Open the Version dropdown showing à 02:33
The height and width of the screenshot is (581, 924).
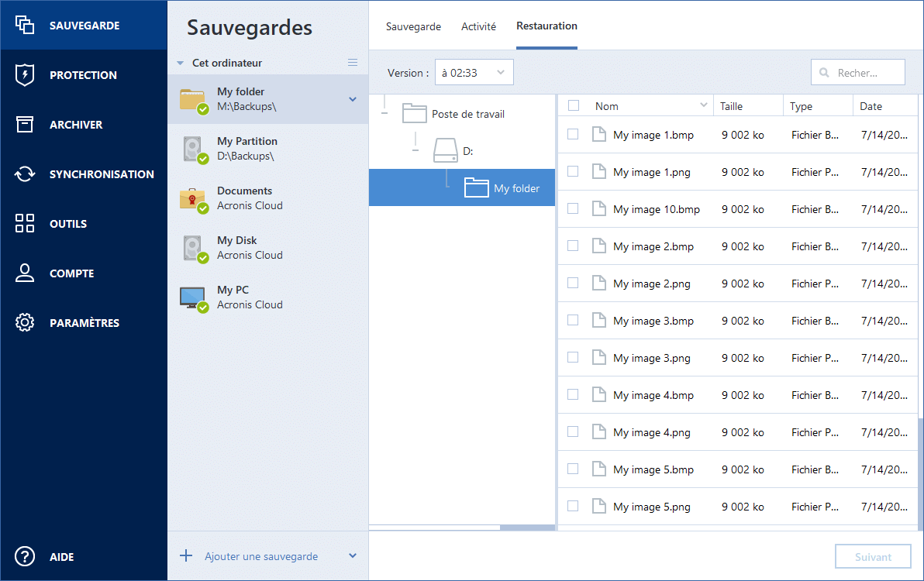click(474, 73)
